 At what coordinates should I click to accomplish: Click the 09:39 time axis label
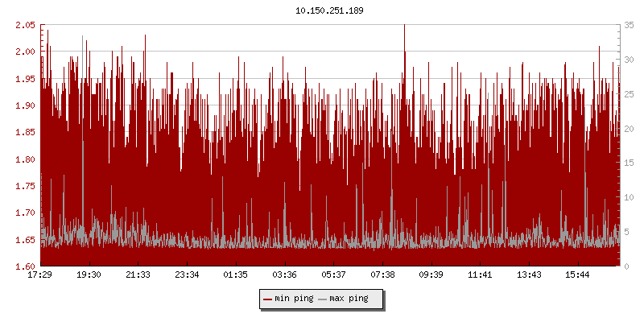431,275
